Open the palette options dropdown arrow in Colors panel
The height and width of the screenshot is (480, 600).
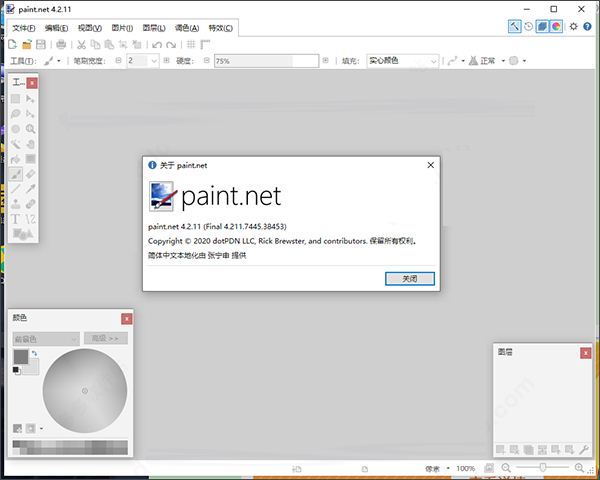41,429
